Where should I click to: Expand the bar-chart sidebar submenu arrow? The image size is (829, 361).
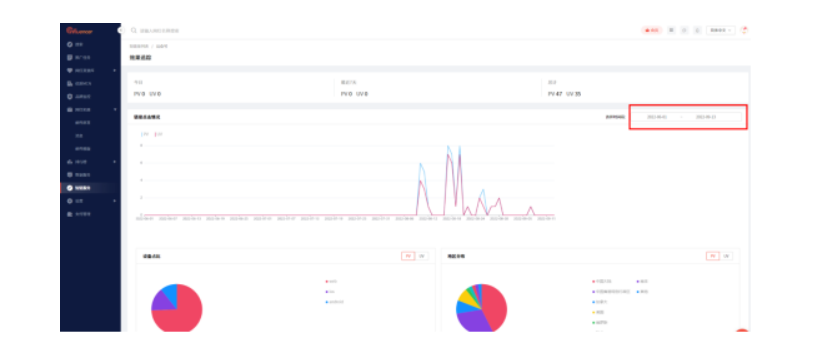coord(115,162)
